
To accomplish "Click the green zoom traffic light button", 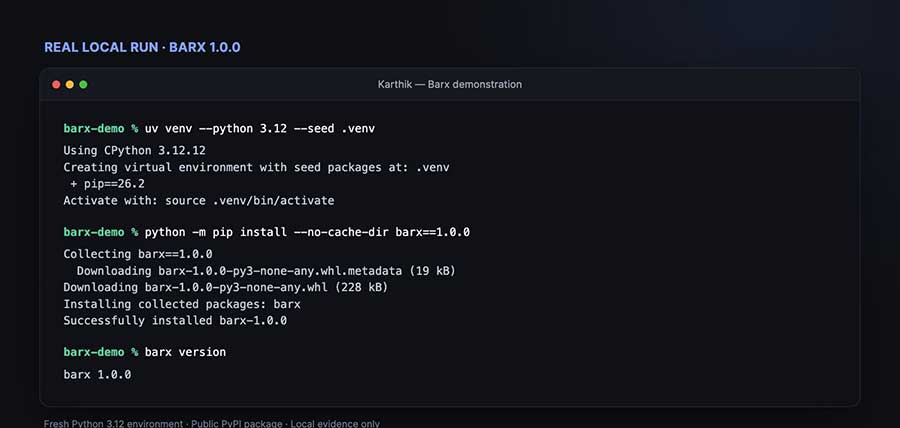I will pos(83,84).
